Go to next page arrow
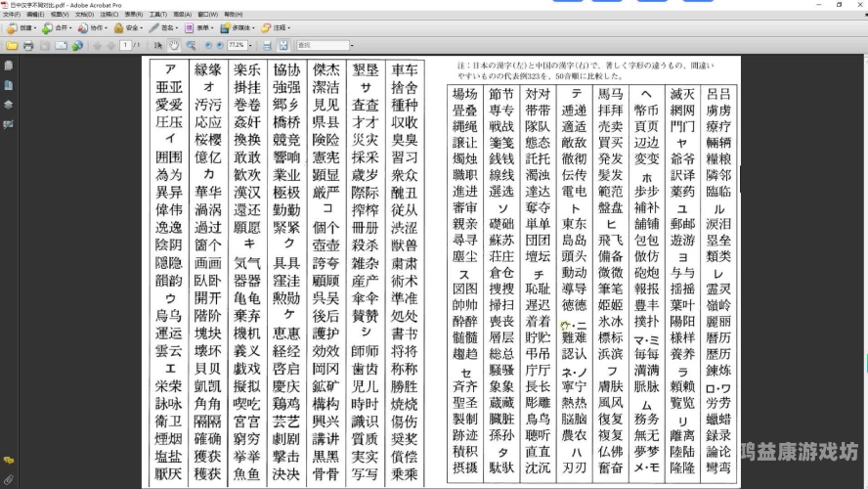Image resolution: width=868 pixels, height=489 pixels. tap(110, 45)
